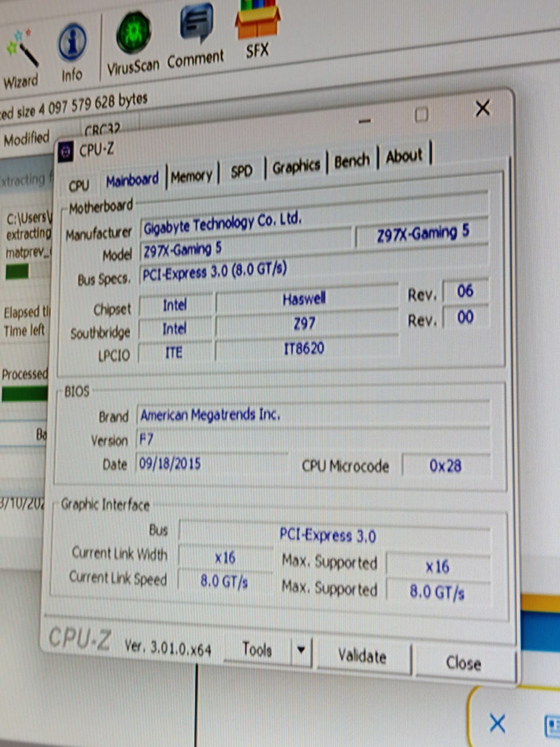This screenshot has height=747, width=560.
Task: Click the CPU Microcode value 0x28
Action: pos(446,465)
